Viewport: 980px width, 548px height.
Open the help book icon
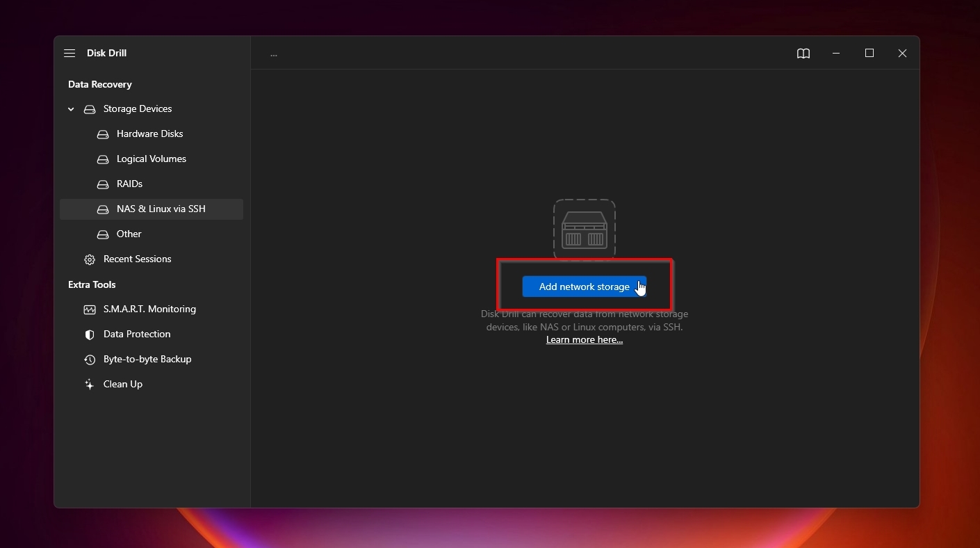tap(803, 54)
